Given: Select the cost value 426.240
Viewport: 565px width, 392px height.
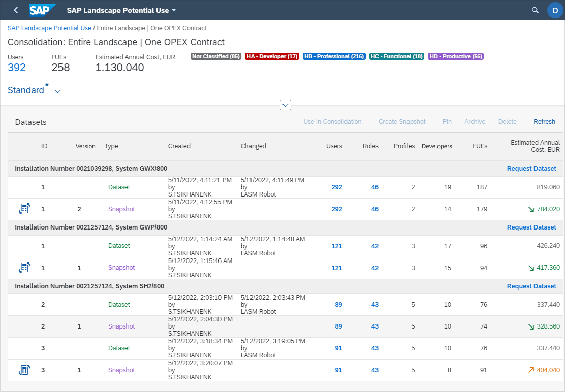Looking at the screenshot, I should pos(548,246).
